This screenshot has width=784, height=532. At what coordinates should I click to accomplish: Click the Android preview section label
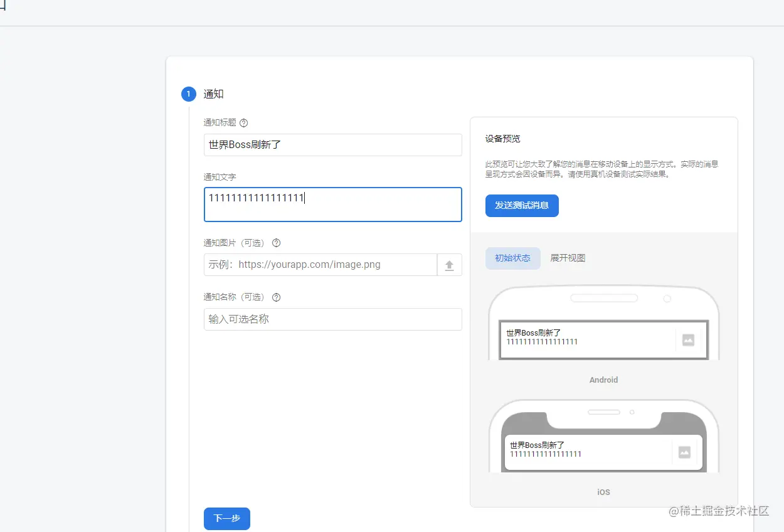(603, 380)
